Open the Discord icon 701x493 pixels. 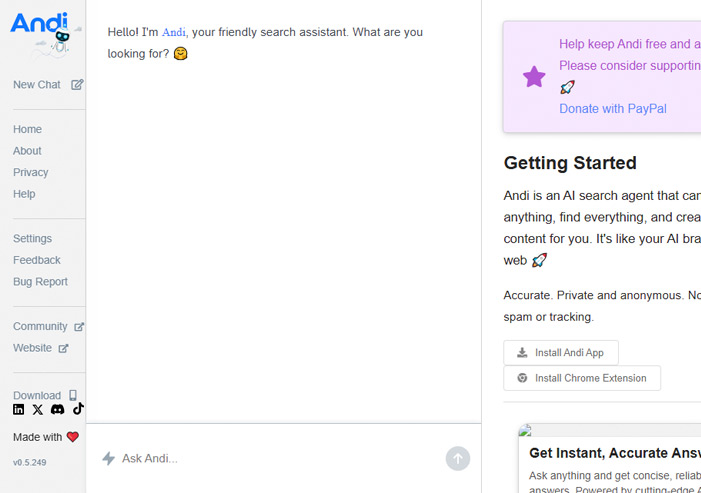[57, 409]
